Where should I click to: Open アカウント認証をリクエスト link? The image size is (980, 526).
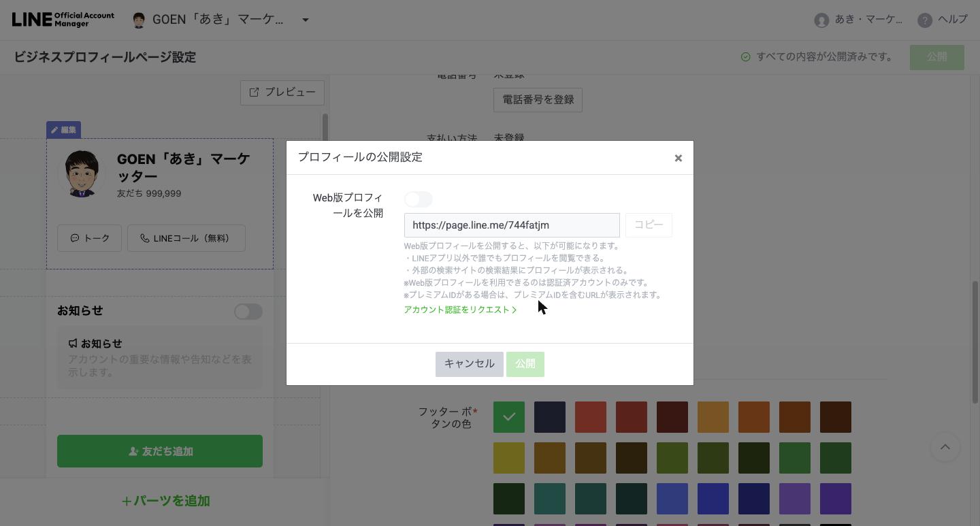click(x=460, y=310)
